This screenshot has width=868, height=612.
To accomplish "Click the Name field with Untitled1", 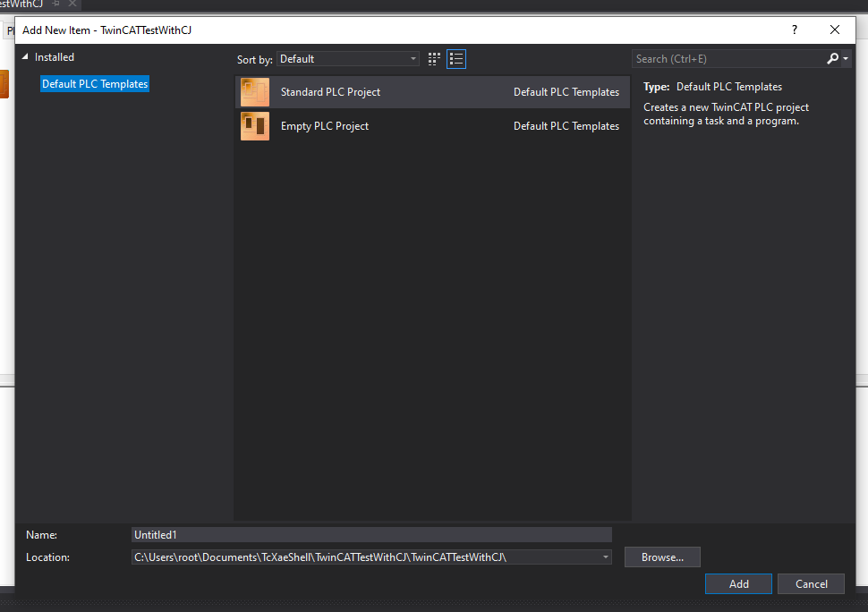I will pyautogui.click(x=371, y=534).
